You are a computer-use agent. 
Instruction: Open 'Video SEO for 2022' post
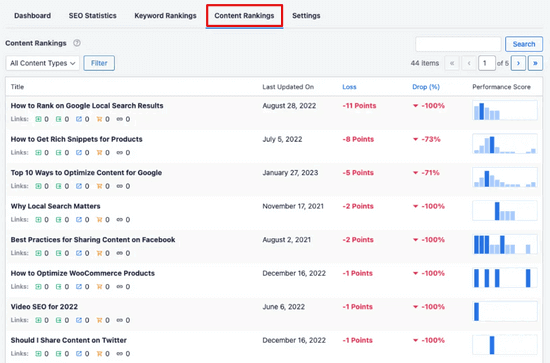[44, 307]
